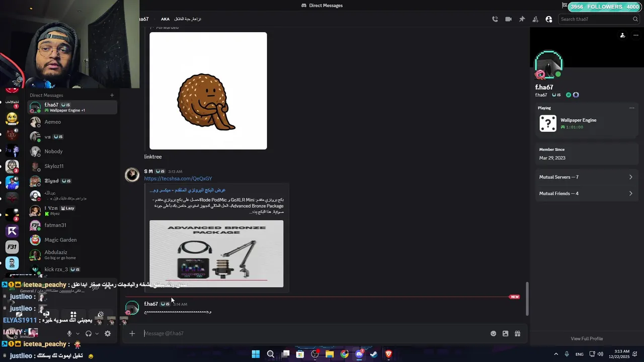The height and width of the screenshot is (362, 644).
Task: Add friends to DM icon
Action: click(x=535, y=19)
